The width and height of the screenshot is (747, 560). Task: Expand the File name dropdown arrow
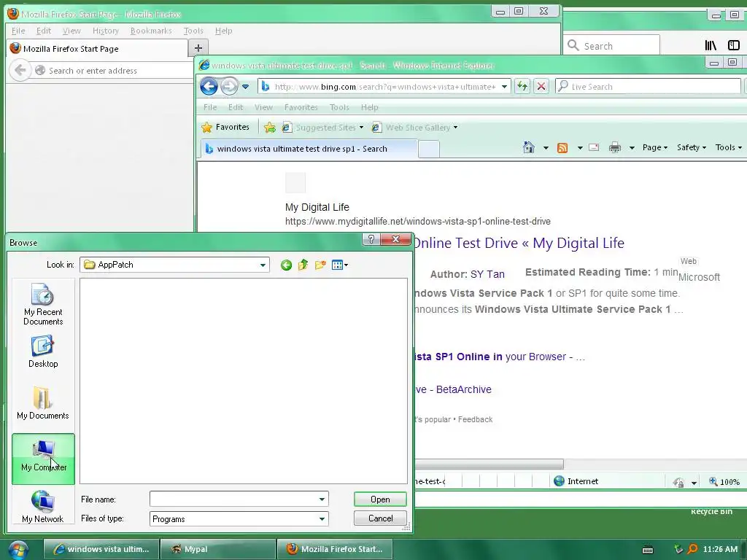322,499
